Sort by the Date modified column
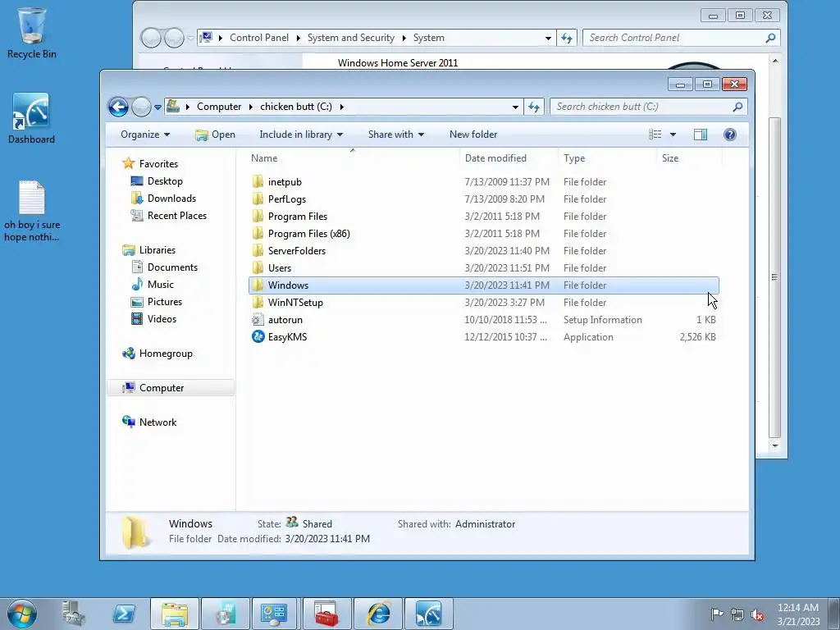840x630 pixels. coord(509,158)
